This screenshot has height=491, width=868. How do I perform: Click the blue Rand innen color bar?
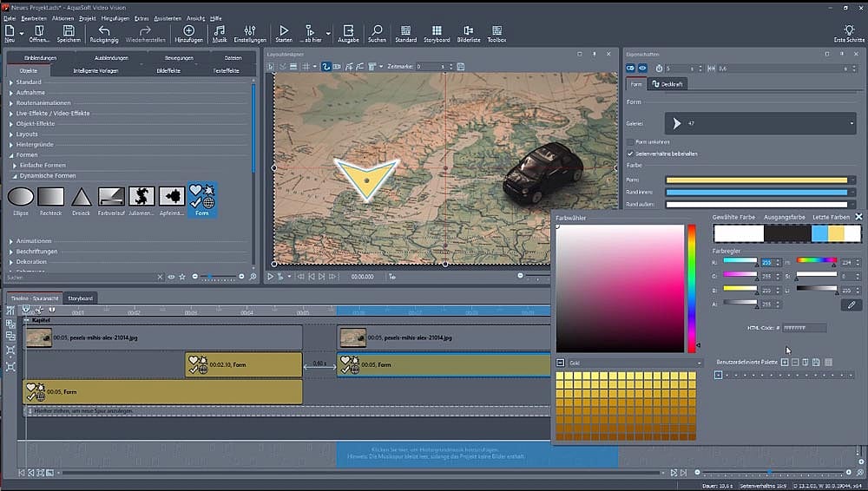(x=755, y=192)
